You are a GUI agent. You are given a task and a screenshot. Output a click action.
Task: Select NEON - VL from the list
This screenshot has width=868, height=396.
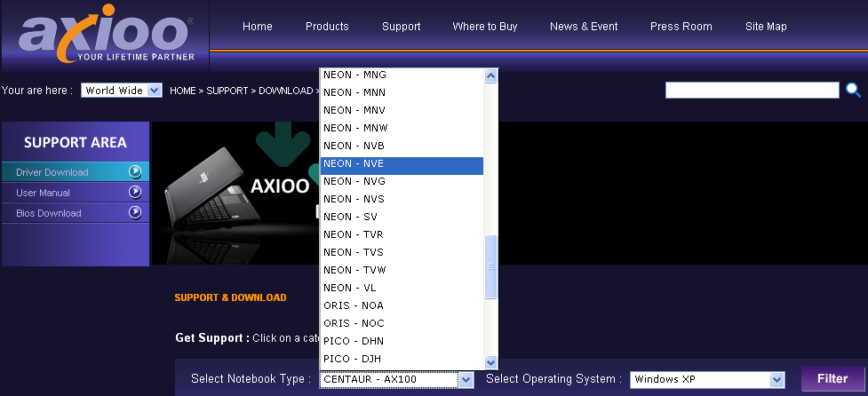coord(402,288)
